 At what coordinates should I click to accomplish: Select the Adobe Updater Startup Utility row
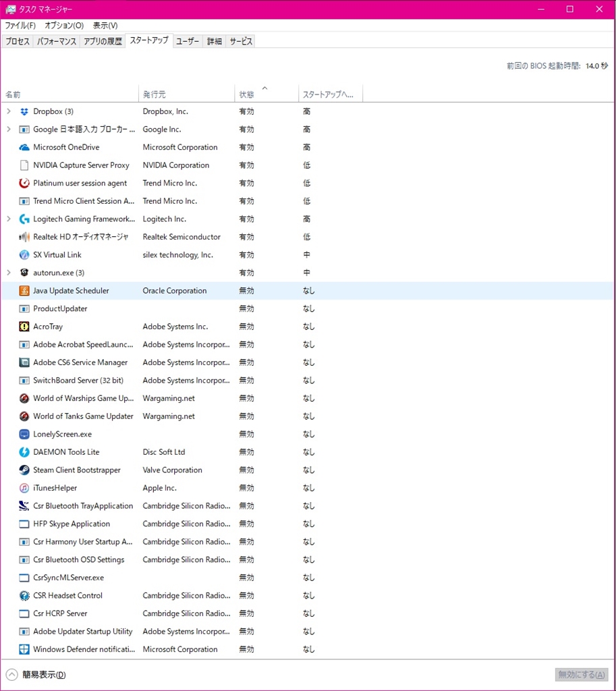tap(308, 632)
